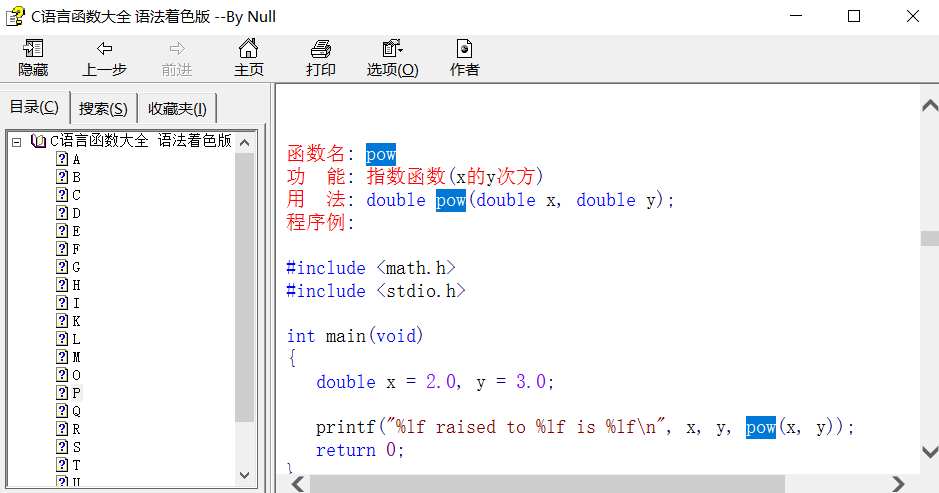Click the tree panel scroll-up arrow
This screenshot has width=939, height=493.
click(244, 143)
